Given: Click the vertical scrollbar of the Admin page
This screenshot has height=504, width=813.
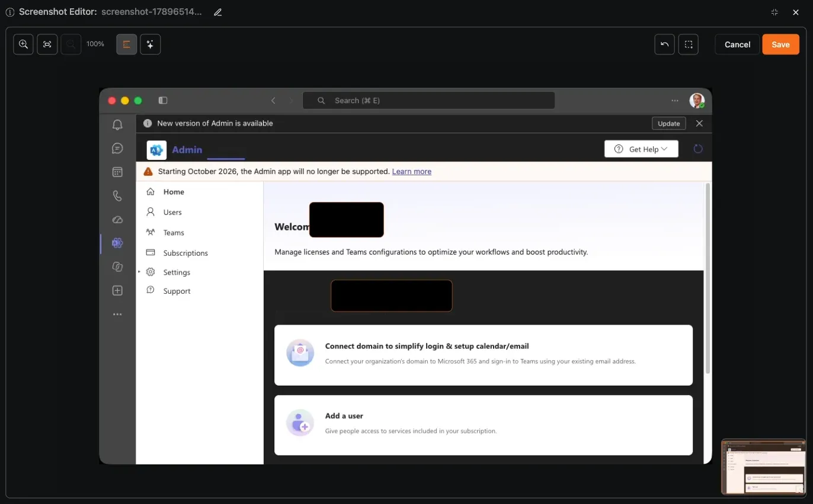Looking at the screenshot, I should tap(707, 278).
